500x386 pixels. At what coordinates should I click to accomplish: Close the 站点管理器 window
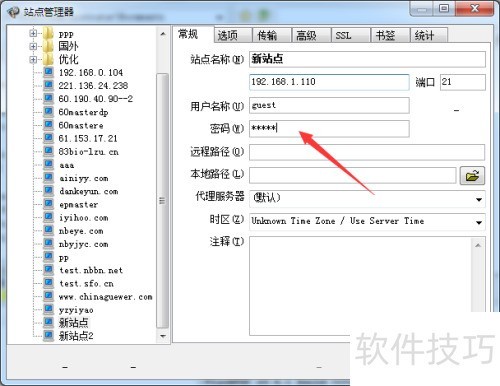point(475,9)
